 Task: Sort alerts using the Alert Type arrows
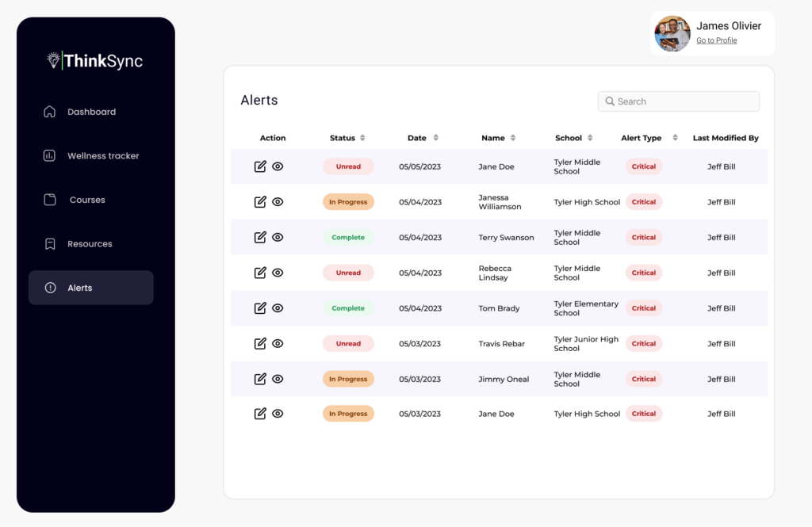coord(675,138)
